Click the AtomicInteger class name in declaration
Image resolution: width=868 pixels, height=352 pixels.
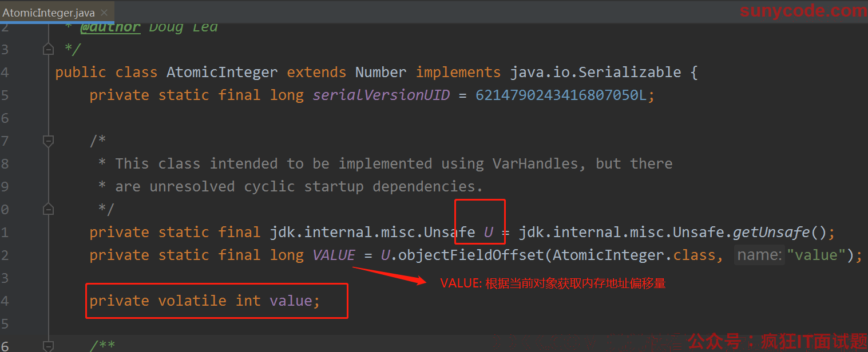[x=222, y=72]
